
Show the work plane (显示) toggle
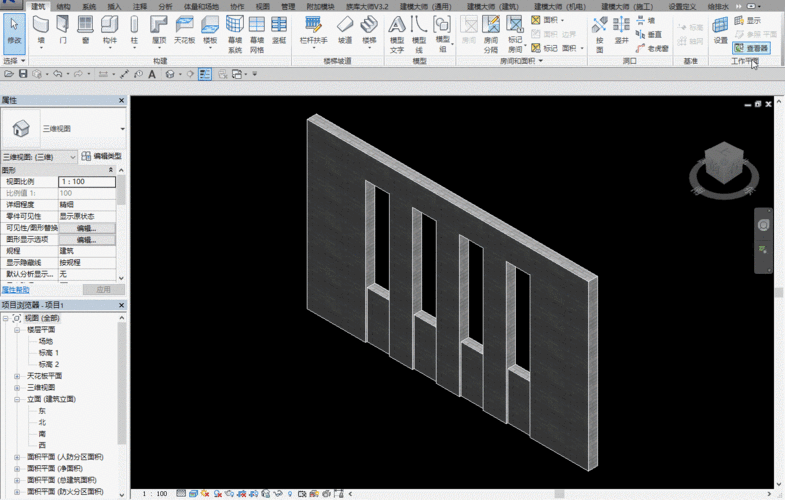click(748, 20)
